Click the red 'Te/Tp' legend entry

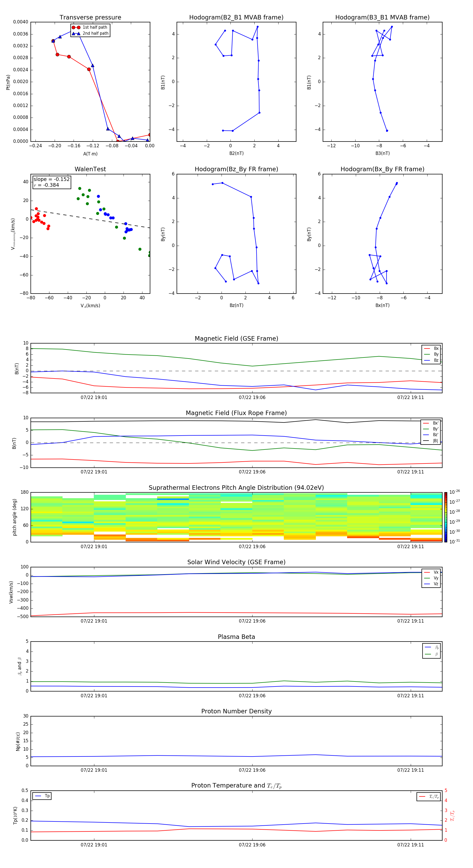(x=429, y=797)
